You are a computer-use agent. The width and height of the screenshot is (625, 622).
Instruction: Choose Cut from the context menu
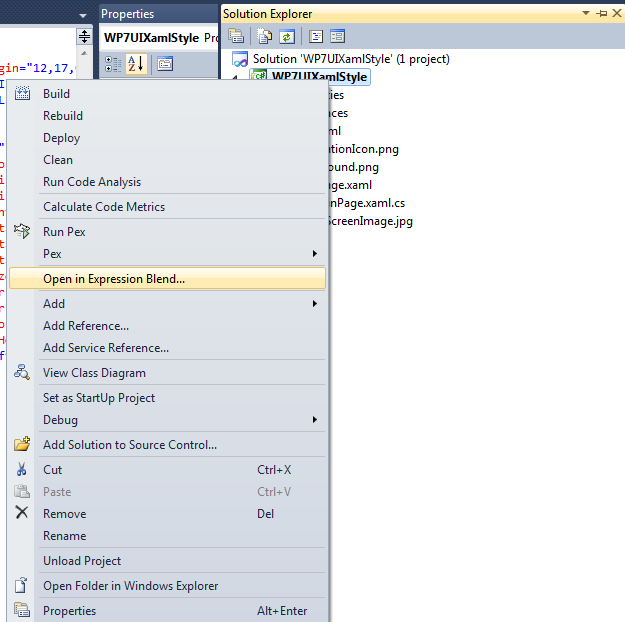click(x=167, y=470)
